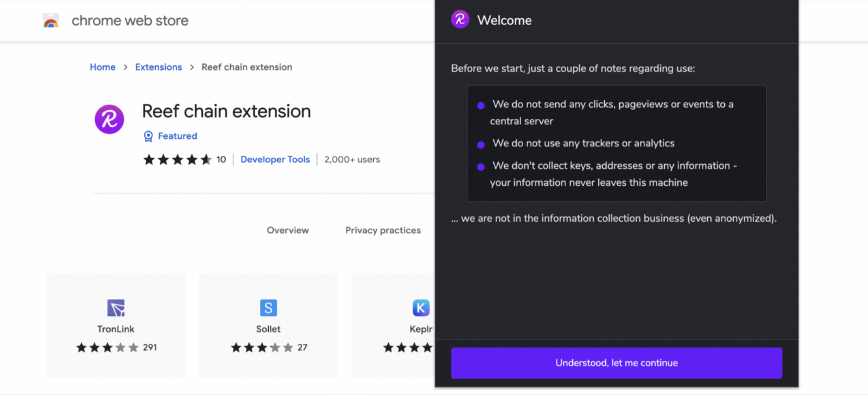This screenshot has width=868, height=395.
Task: Click 'Before we start' intro sentence
Action: click(573, 68)
